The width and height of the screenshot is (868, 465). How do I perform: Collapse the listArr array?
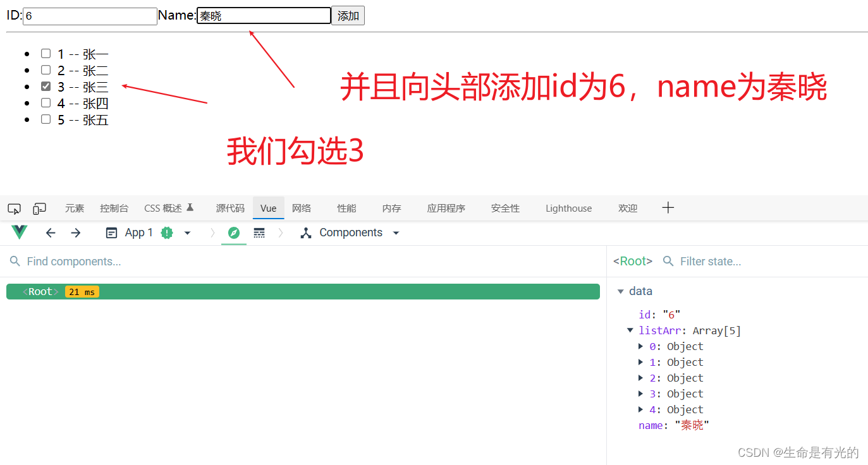630,330
